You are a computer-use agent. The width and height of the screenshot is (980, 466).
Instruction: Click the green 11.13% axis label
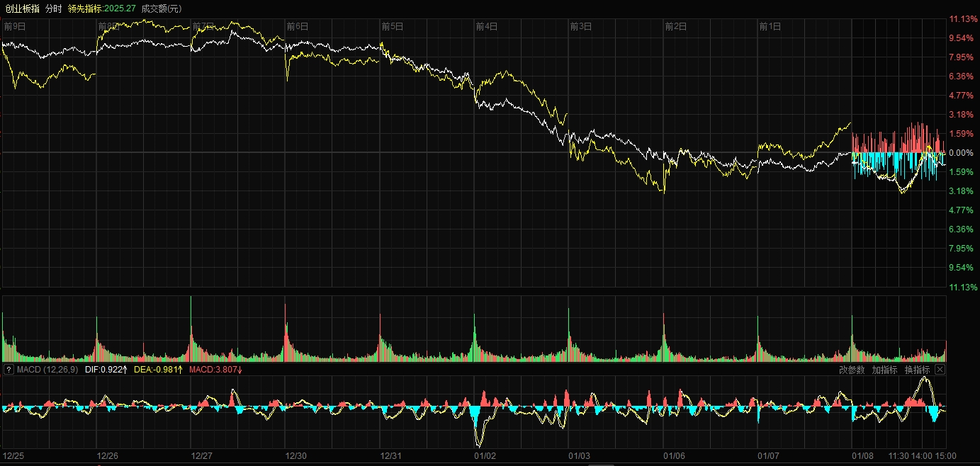962,287
